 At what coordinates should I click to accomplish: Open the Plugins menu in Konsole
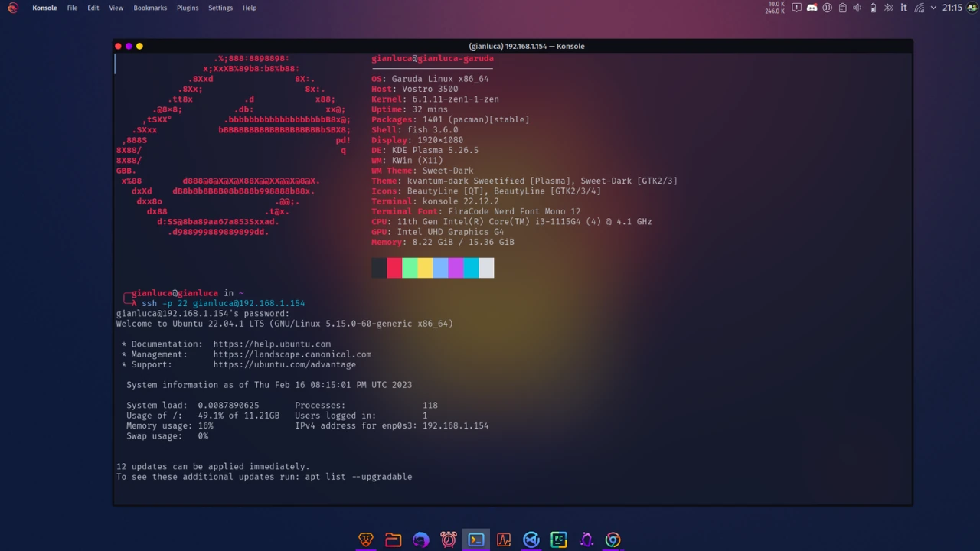pyautogui.click(x=188, y=8)
